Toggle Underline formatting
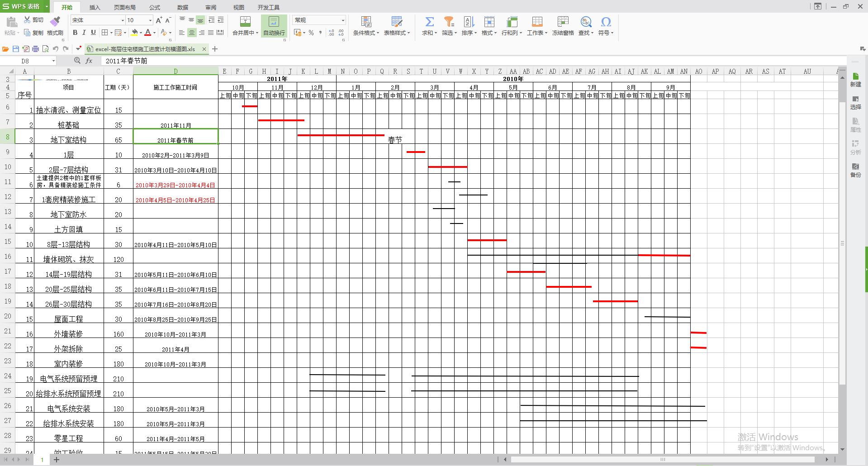Viewport: 868px width, 466px height. click(x=93, y=33)
